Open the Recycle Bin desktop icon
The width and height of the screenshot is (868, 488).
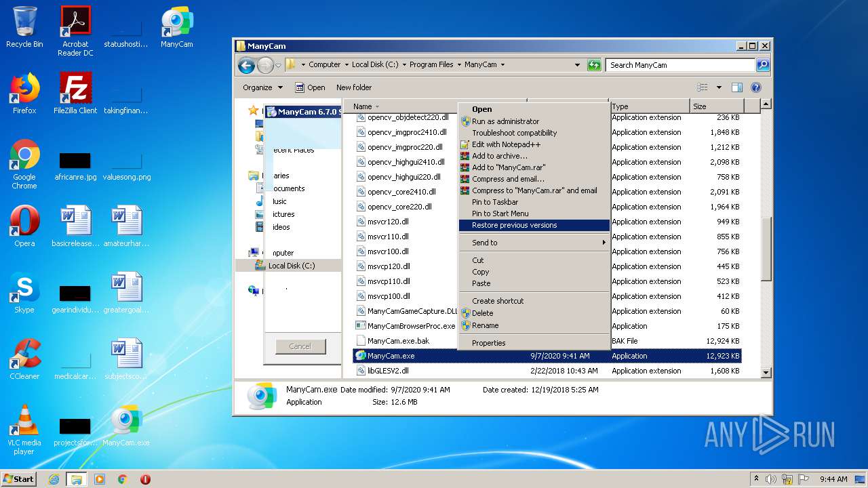[x=24, y=27]
